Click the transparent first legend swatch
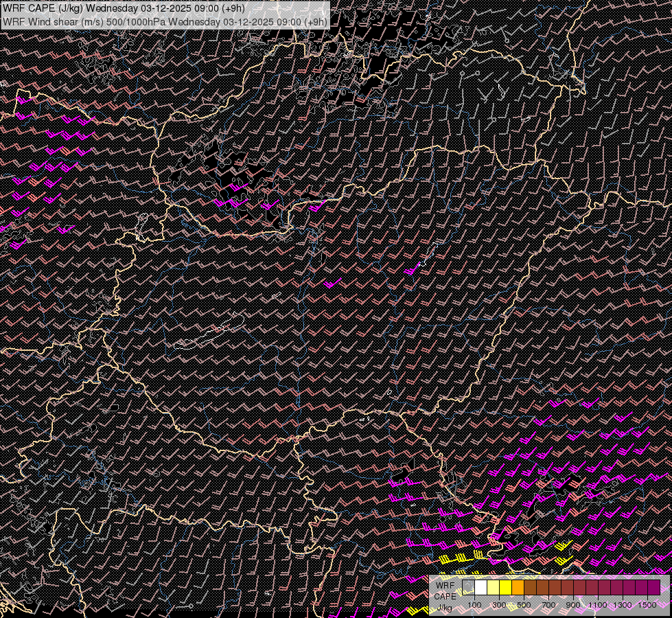The height and width of the screenshot is (618, 672). coord(468,587)
